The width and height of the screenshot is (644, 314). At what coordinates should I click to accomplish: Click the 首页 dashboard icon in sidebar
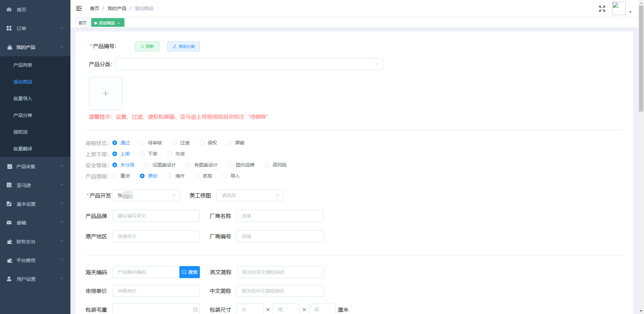tap(9, 10)
